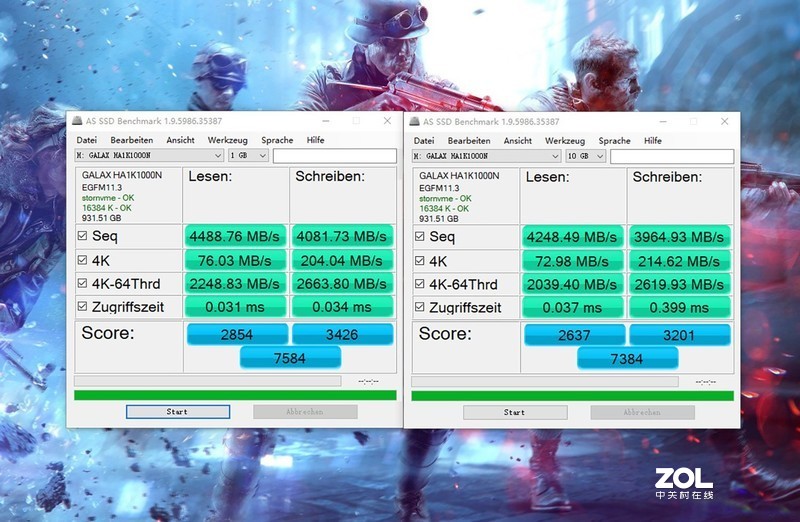Viewport: 800px width, 522px height.
Task: Click the 4488.76 MB/s Seq read value
Action: point(235,236)
